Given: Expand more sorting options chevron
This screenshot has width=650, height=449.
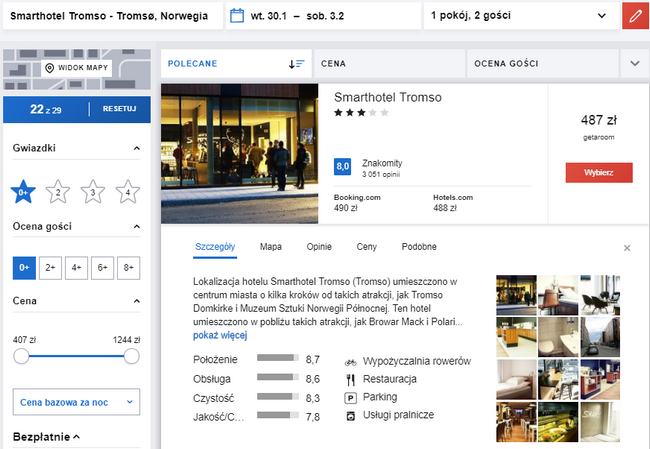Looking at the screenshot, I should pos(635,64).
